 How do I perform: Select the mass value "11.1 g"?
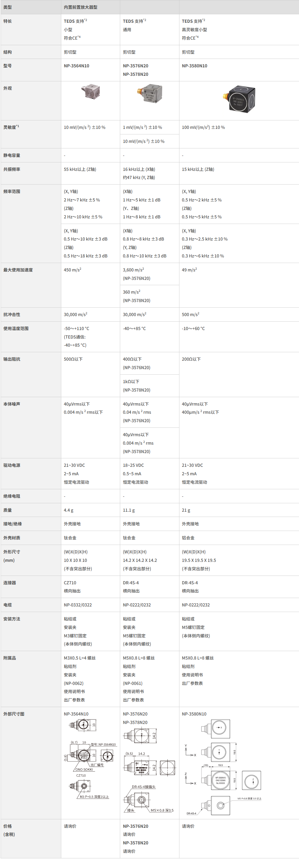(129, 510)
